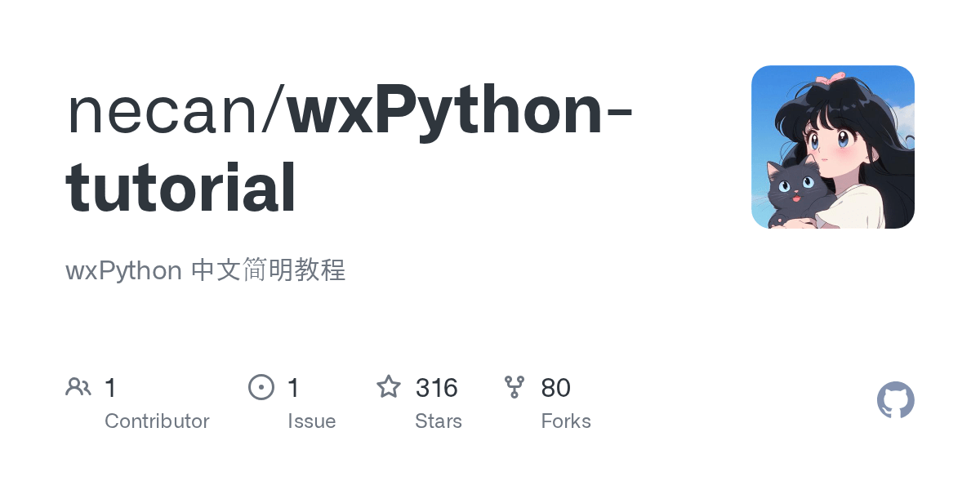Open the anime girl avatar image

point(833,147)
